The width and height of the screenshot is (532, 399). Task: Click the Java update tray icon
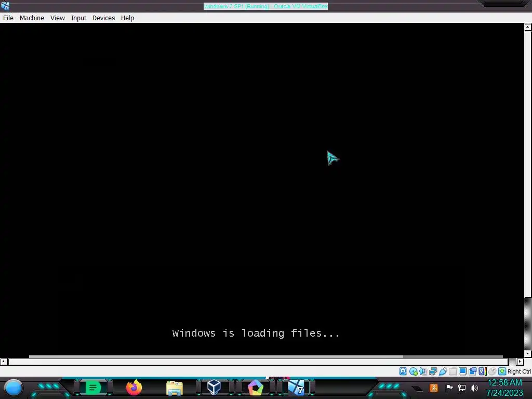click(434, 388)
